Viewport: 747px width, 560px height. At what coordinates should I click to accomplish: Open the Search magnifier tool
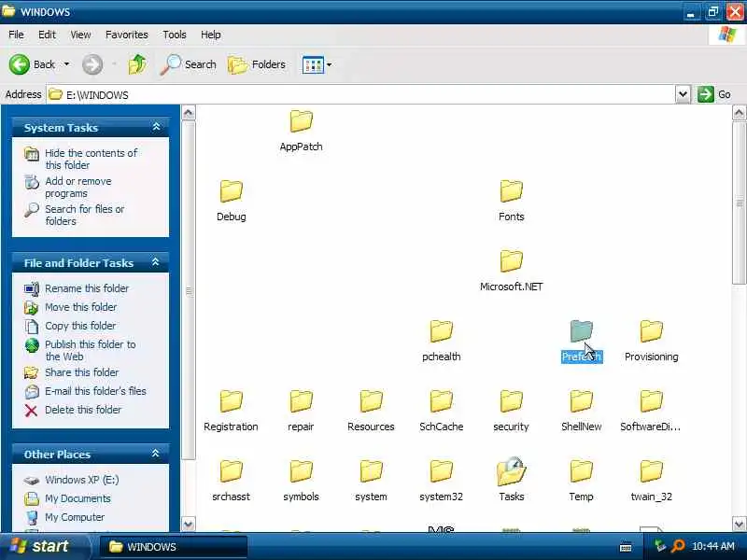(189, 64)
